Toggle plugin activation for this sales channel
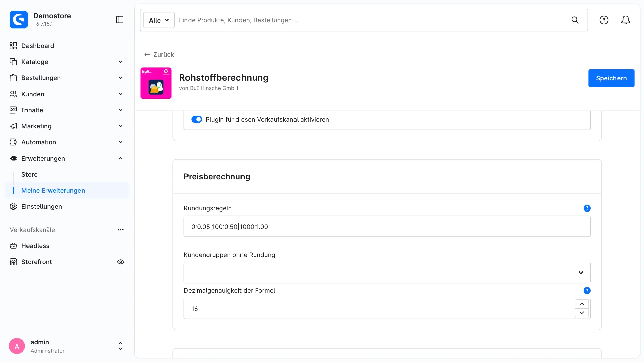Viewport: 644px width, 362px height. 197,119
